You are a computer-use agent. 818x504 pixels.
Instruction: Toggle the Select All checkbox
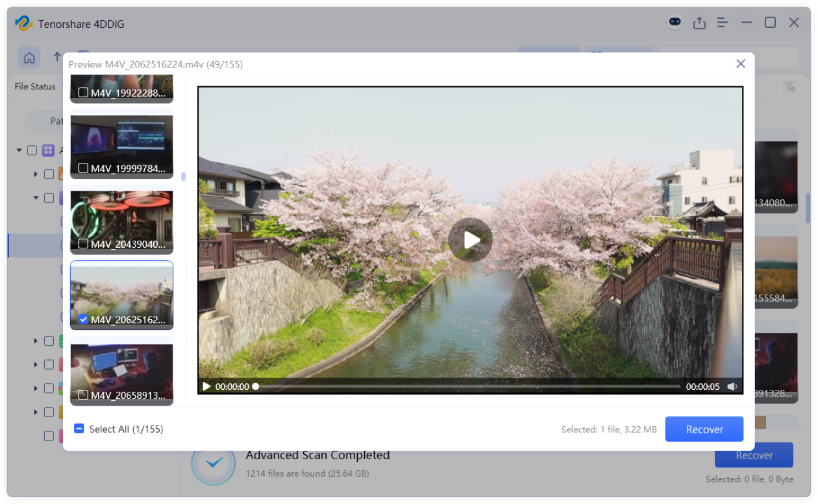(79, 429)
